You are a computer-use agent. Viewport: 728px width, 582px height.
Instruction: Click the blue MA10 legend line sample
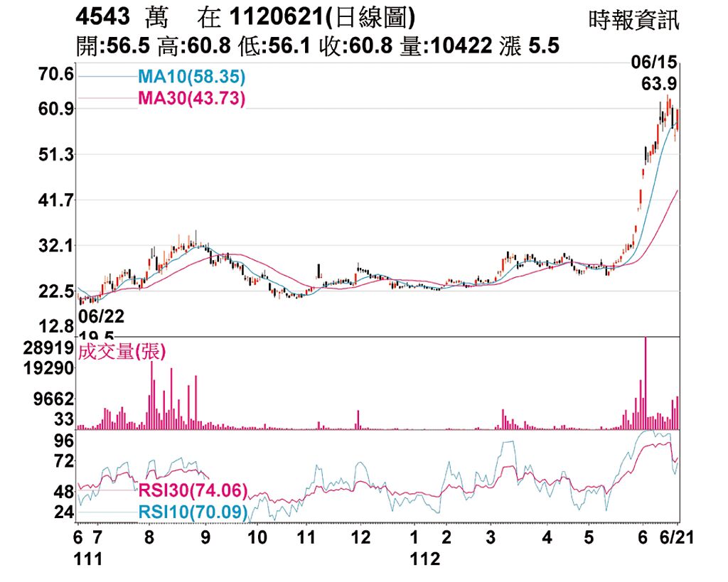(x=107, y=76)
